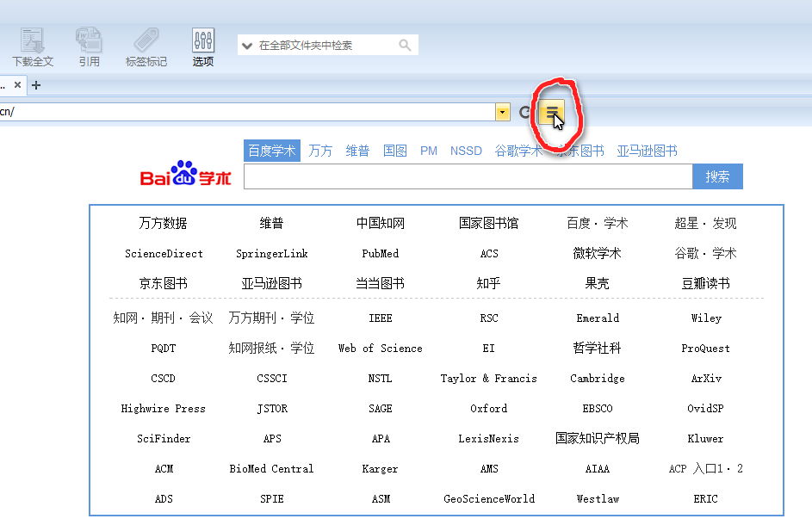Open the IEEE link
Image resolution: width=812 pixels, height=525 pixels.
(x=380, y=318)
